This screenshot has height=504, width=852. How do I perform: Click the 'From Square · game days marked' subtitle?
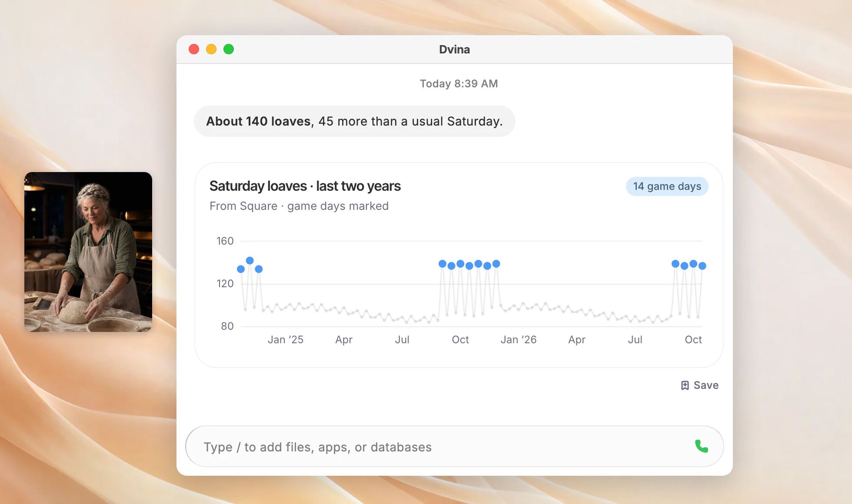[299, 206]
